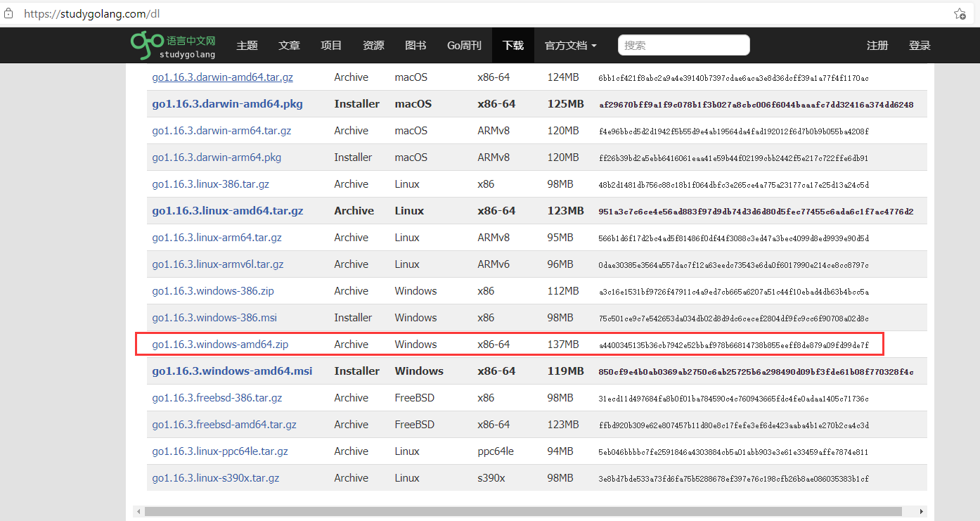Open the 图书 section

pyautogui.click(x=415, y=44)
